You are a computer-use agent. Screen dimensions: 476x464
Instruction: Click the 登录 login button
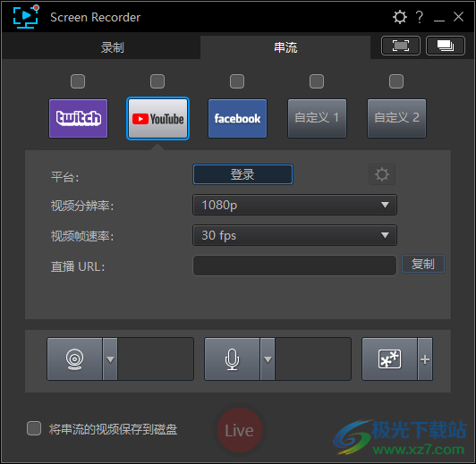[x=242, y=174]
